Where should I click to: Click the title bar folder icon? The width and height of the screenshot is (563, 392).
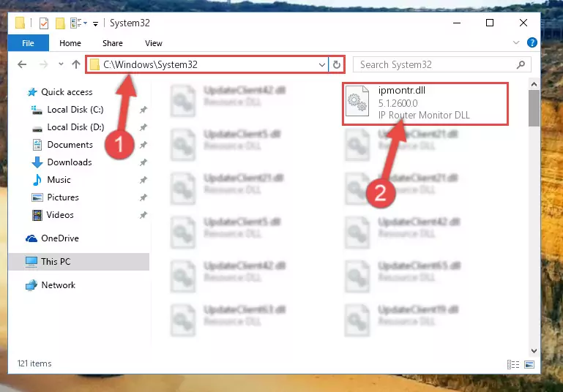[20, 23]
